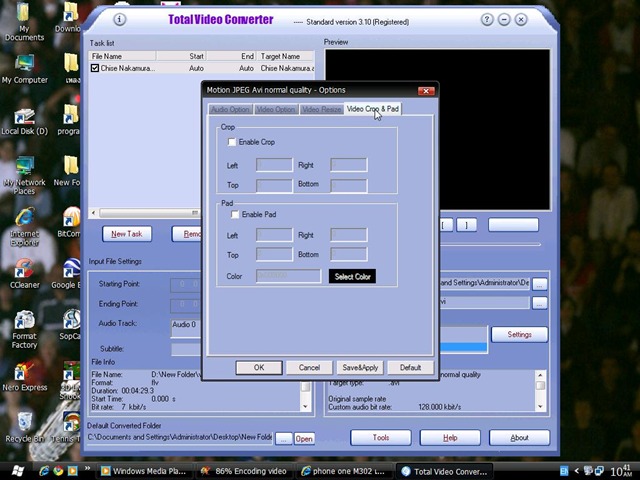
Task: Browse for default converted folder button
Action: [x=284, y=439]
